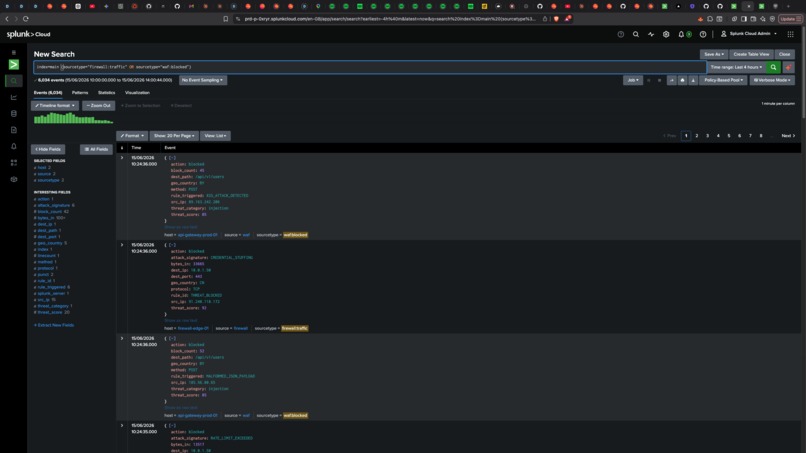806x453 pixels.
Task: Open the notifications bell in the header
Action: (681, 34)
